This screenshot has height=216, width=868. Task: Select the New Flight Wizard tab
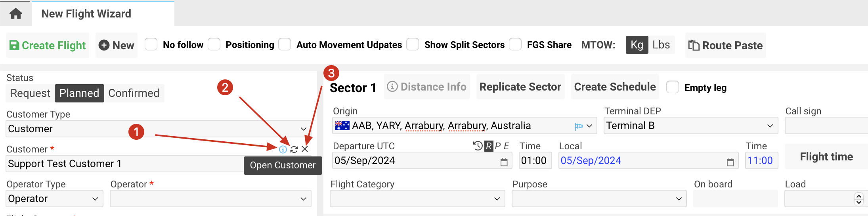coord(86,14)
